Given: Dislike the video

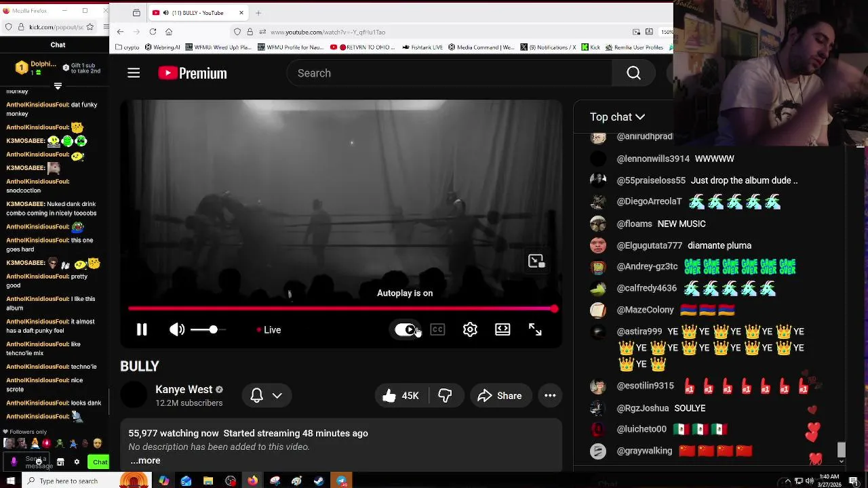Looking at the screenshot, I should [x=445, y=396].
